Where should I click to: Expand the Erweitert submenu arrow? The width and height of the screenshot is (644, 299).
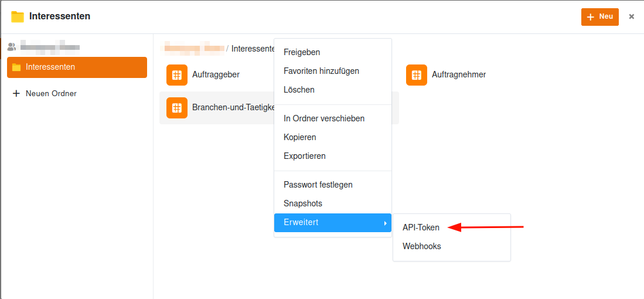[x=385, y=223]
